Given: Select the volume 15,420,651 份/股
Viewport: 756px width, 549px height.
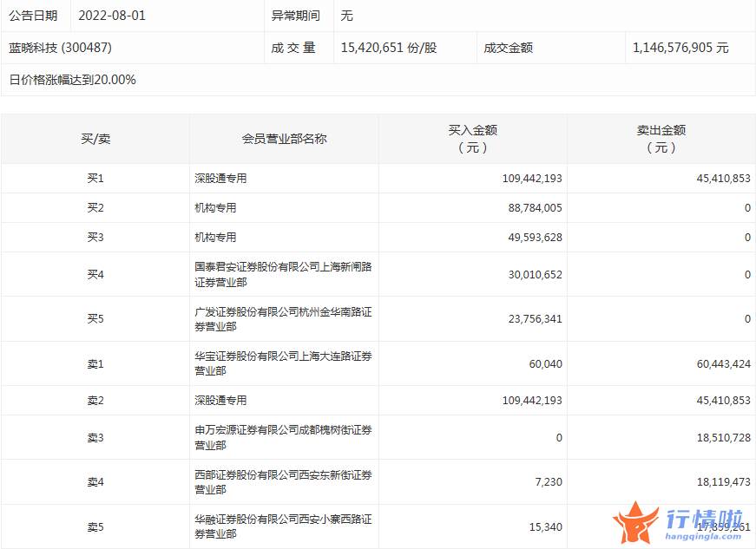Looking at the screenshot, I should [x=389, y=48].
